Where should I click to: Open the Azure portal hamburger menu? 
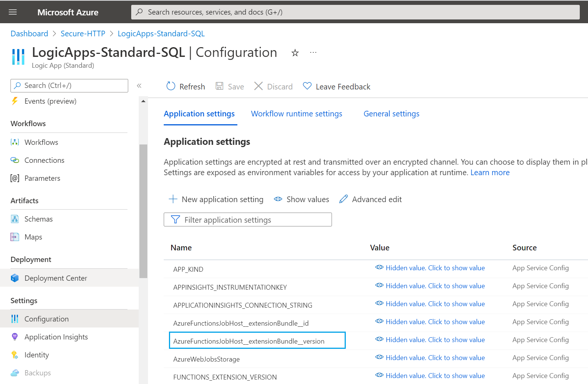pyautogui.click(x=13, y=12)
